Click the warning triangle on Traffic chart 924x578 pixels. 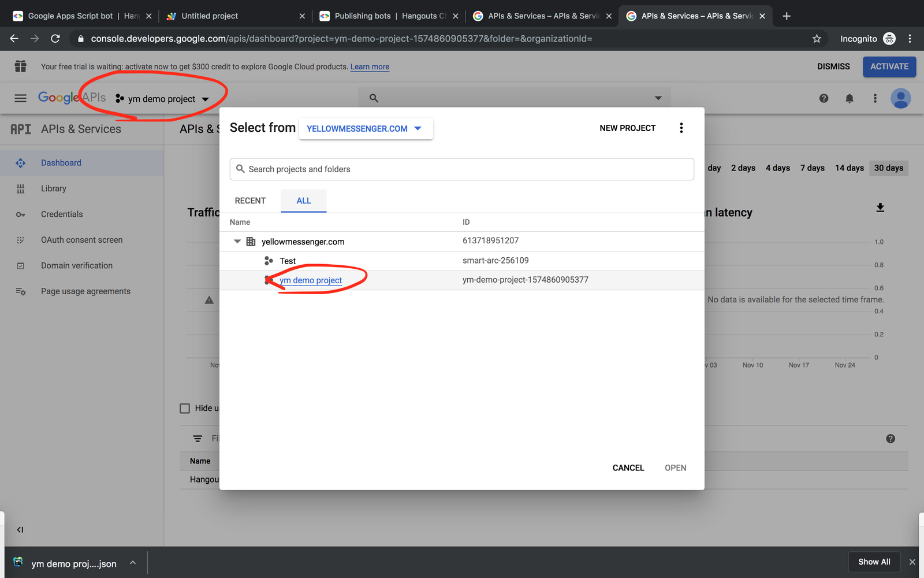pyautogui.click(x=209, y=300)
